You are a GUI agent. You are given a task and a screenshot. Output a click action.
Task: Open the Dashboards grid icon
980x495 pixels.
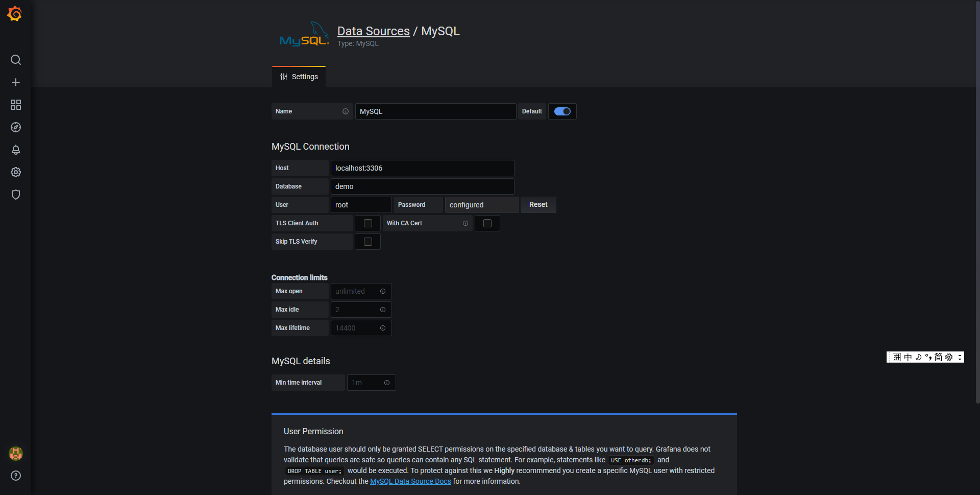pos(16,105)
